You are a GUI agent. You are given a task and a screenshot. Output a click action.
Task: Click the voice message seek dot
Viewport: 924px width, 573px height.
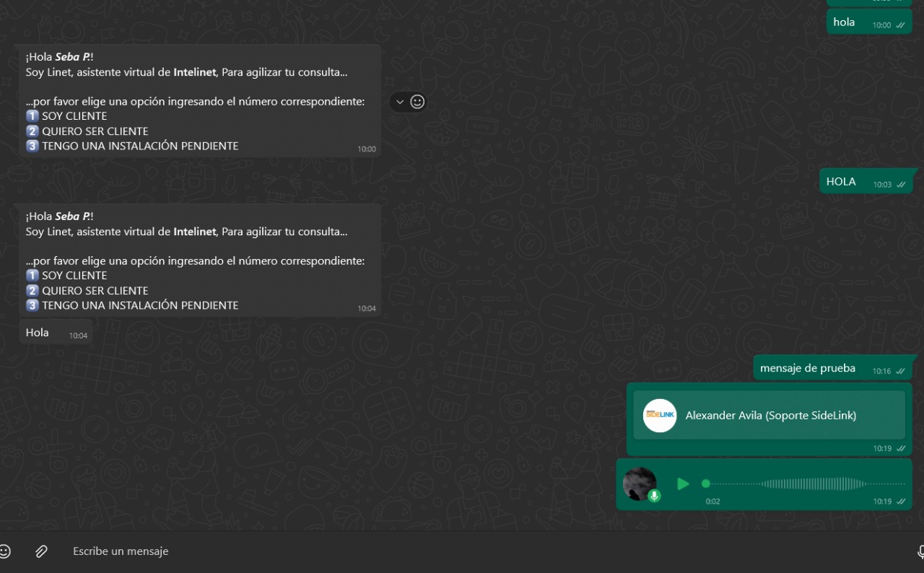[x=706, y=484]
